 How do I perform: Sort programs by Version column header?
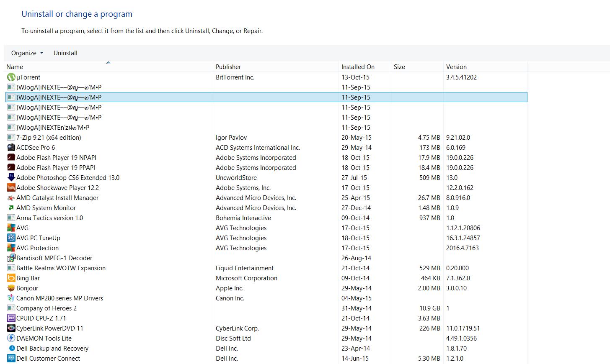click(485, 67)
